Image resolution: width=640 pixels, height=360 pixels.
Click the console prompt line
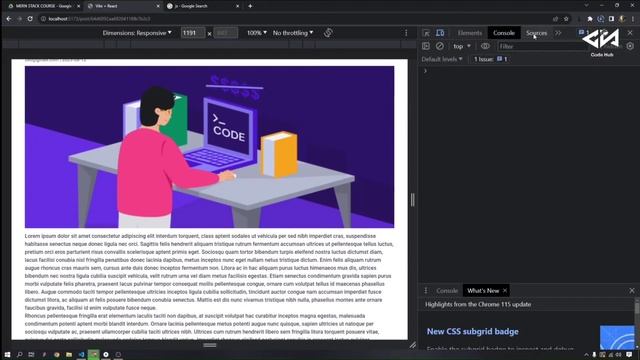coord(529,71)
